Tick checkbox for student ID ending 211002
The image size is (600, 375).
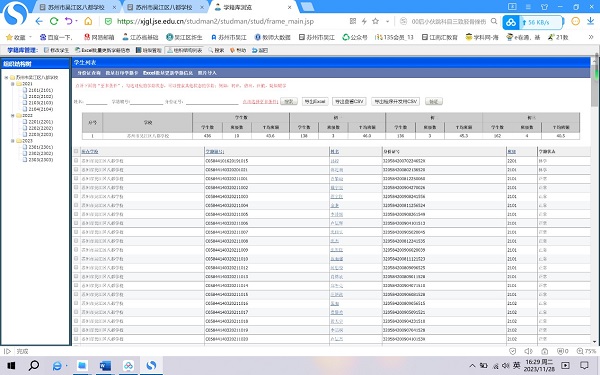(76, 188)
